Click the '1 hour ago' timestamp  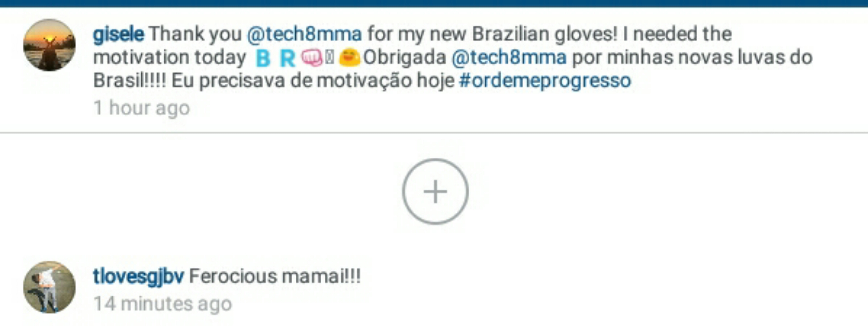click(141, 108)
